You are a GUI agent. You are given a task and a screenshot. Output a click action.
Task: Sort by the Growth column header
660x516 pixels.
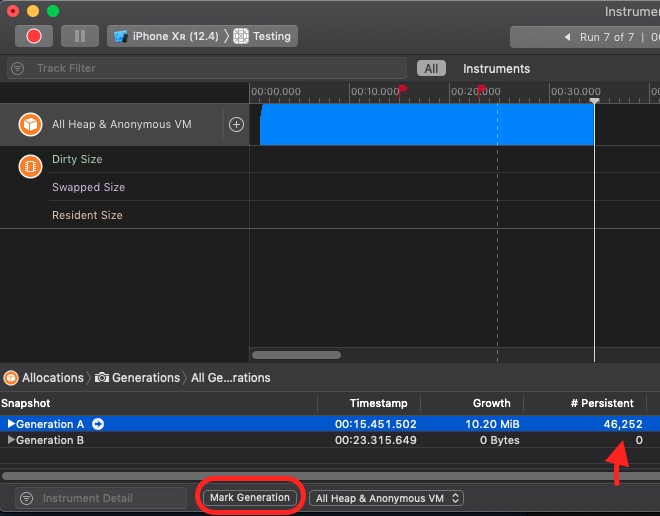pos(491,403)
